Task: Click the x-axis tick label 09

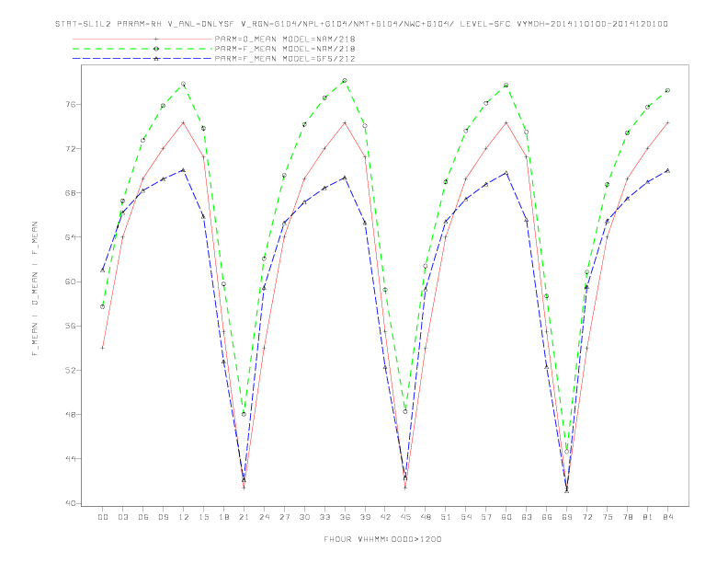Action: 163,517
